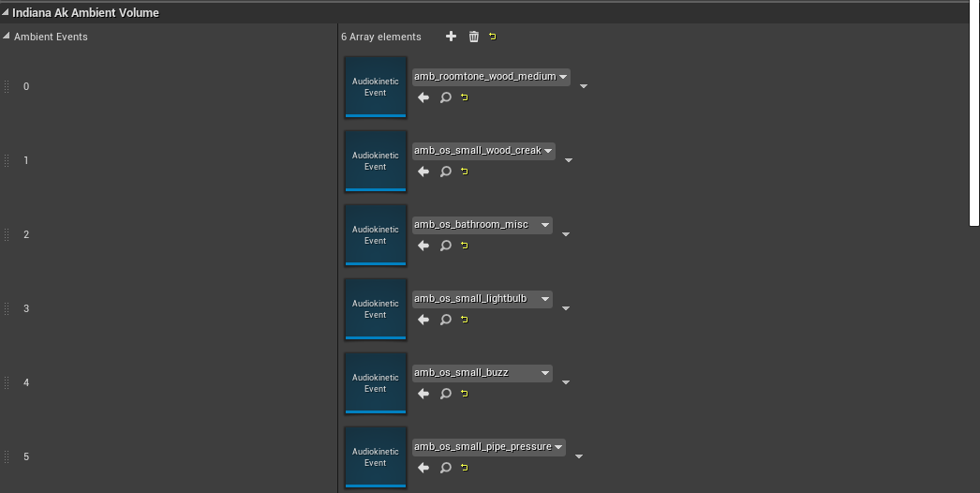Reset amb_os_bathroom_misc to default value
The image size is (980, 493).
[465, 246]
